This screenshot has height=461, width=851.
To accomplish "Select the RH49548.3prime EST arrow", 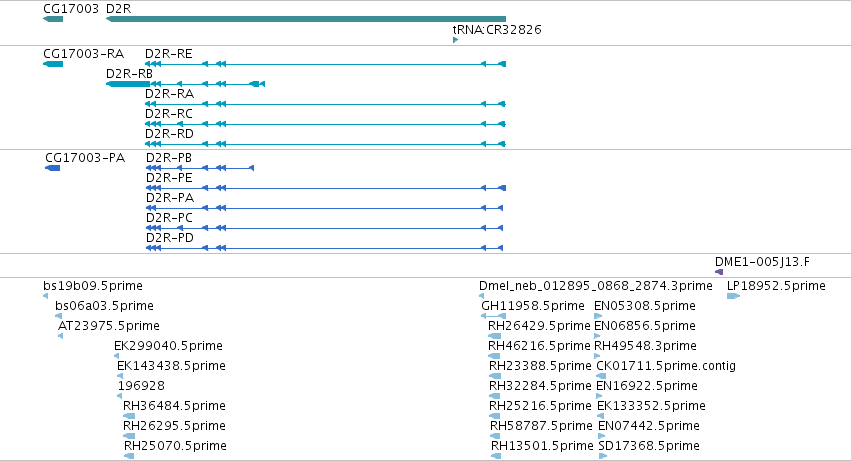I will 598,356.
